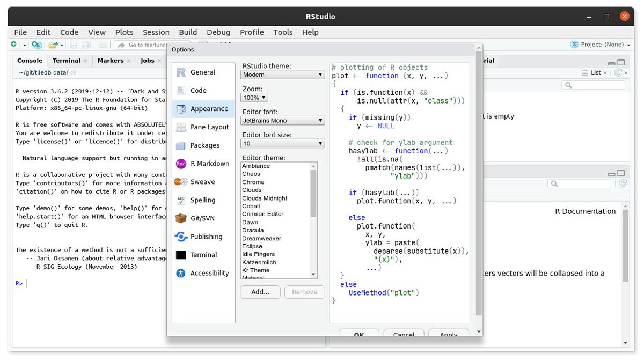This screenshot has height=361, width=644.
Task: Select the Idle Fingers editor theme
Action: coord(258,254)
